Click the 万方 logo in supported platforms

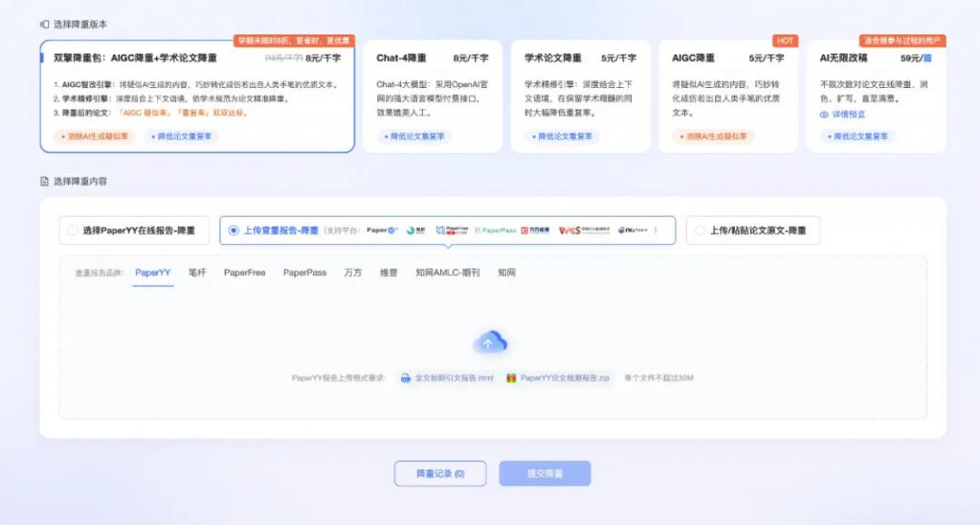[x=537, y=230]
